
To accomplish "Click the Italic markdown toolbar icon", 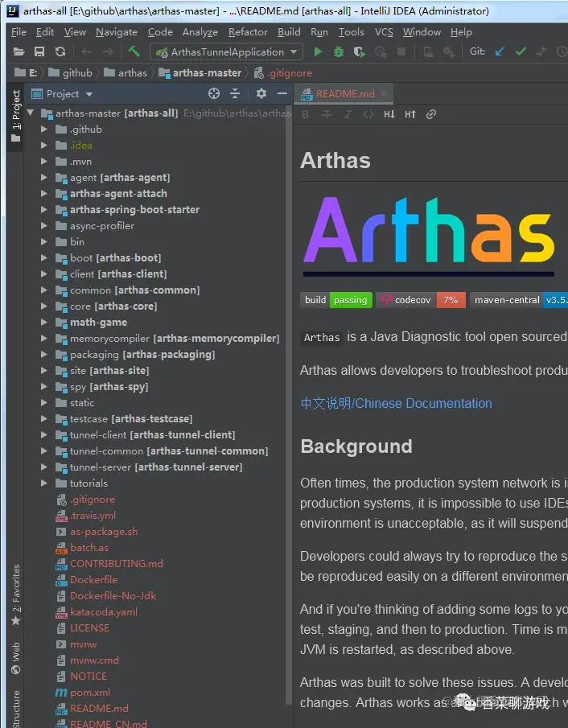I will (348, 114).
